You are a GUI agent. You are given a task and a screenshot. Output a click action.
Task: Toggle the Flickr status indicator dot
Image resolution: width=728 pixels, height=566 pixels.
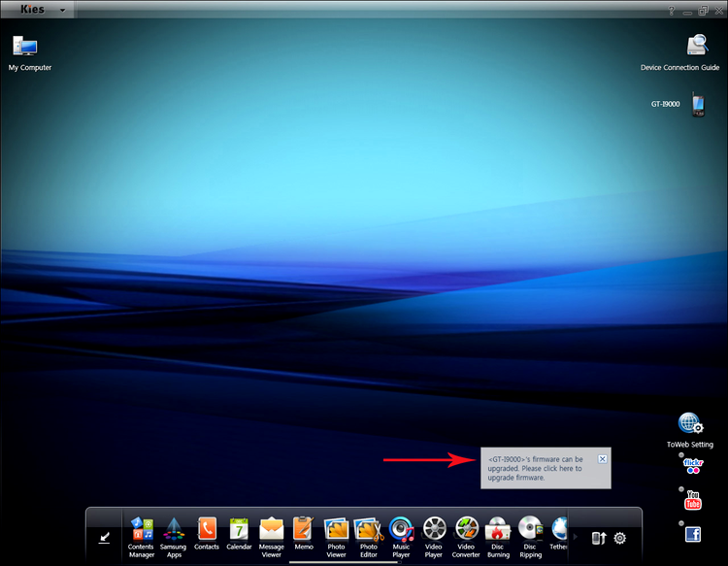click(681, 455)
